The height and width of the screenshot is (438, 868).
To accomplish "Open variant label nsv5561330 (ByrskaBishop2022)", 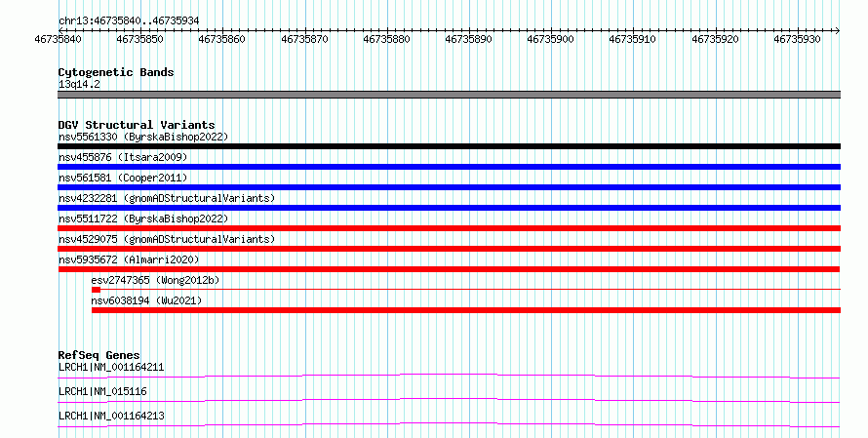I will (143, 137).
